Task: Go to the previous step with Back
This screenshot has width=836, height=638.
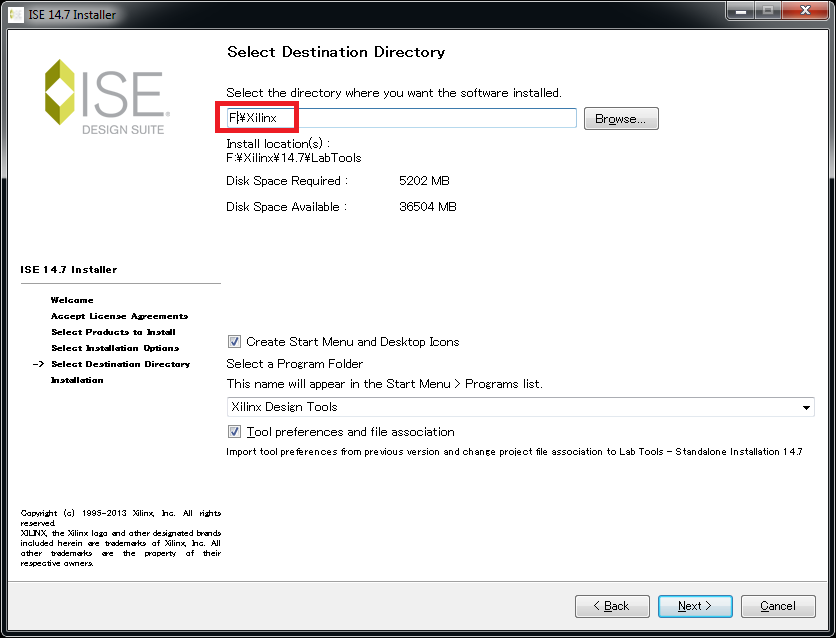Action: point(612,606)
